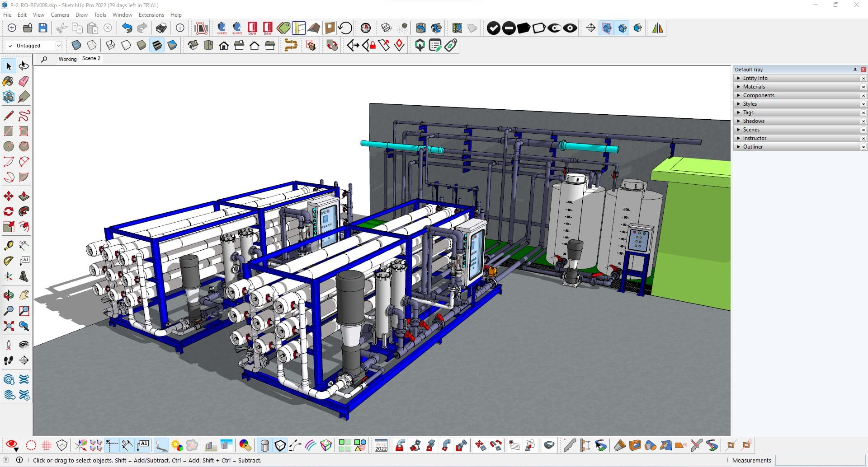
Task: Pick the Eraser tool
Action: (x=24, y=81)
